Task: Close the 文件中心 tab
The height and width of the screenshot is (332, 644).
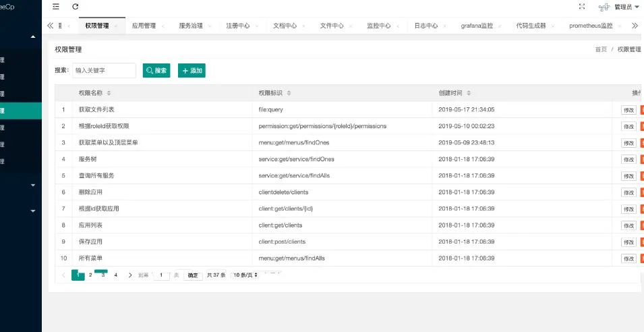Action: (x=351, y=26)
